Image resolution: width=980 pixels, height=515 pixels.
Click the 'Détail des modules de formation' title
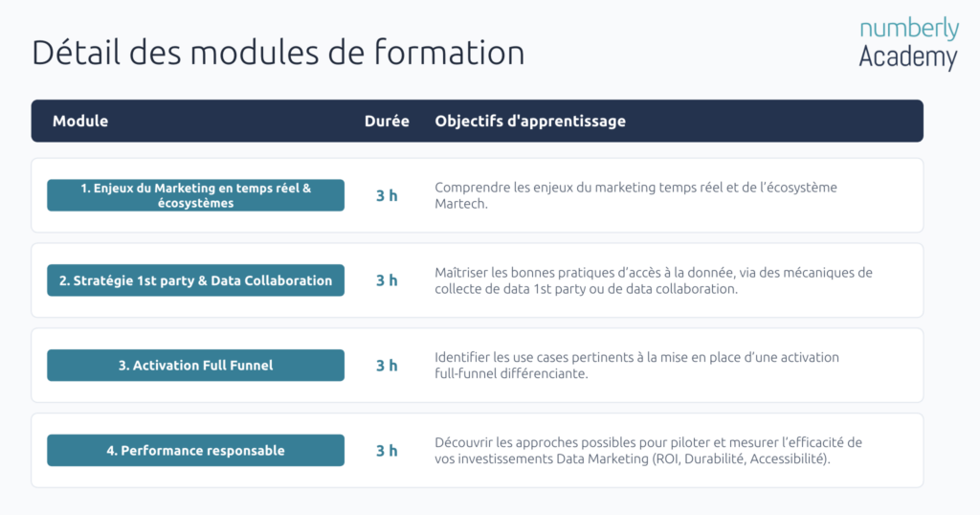[278, 52]
